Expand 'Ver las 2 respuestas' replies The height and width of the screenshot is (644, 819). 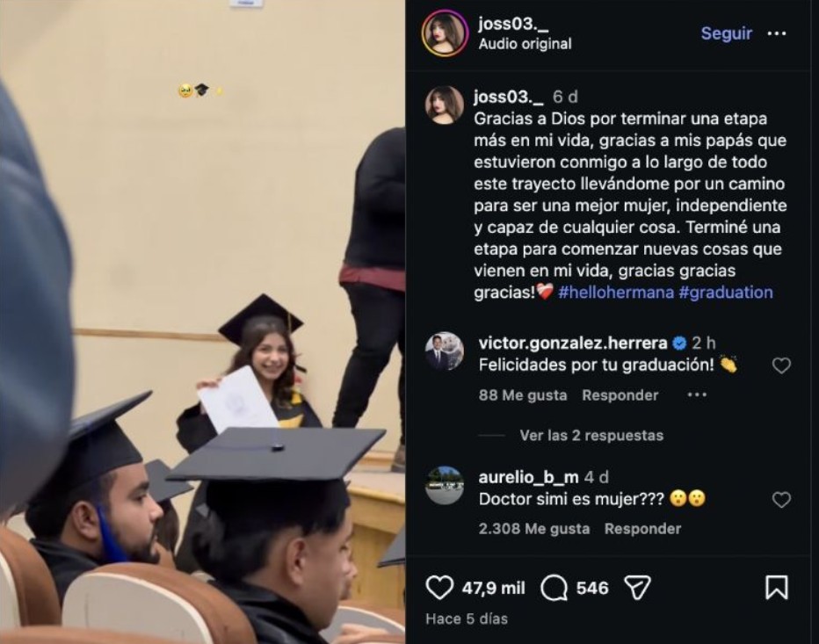591,436
